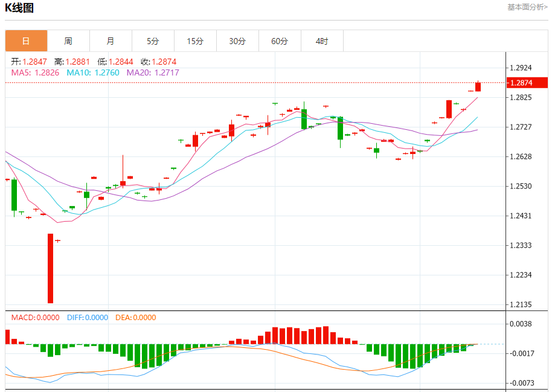
Task: Click the -0.0017 MACD axis label
Action: tap(522, 353)
